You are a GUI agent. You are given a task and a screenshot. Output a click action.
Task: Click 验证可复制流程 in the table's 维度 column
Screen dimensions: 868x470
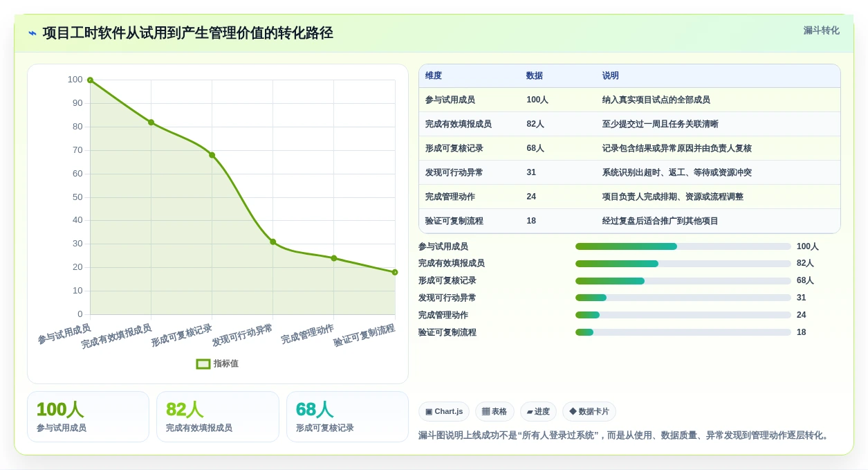(x=454, y=221)
